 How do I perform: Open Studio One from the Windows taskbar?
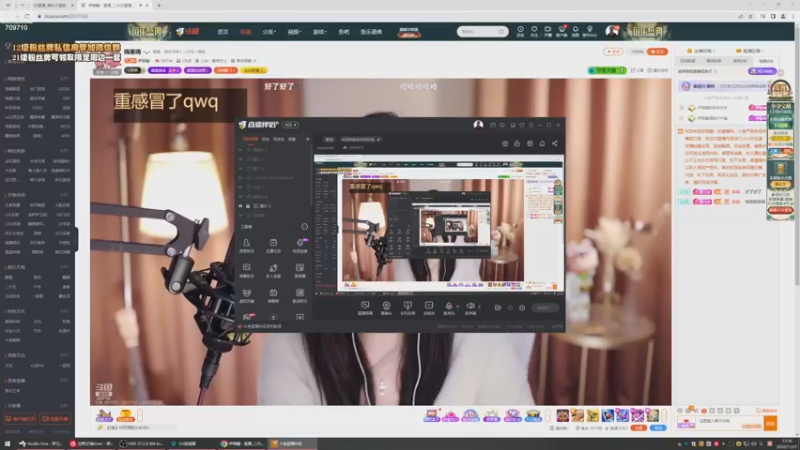coord(40,443)
